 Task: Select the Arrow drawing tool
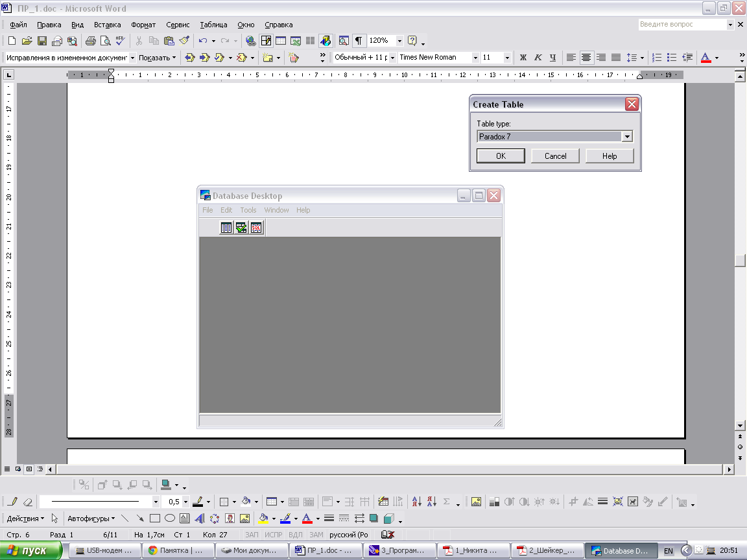pos(139,518)
